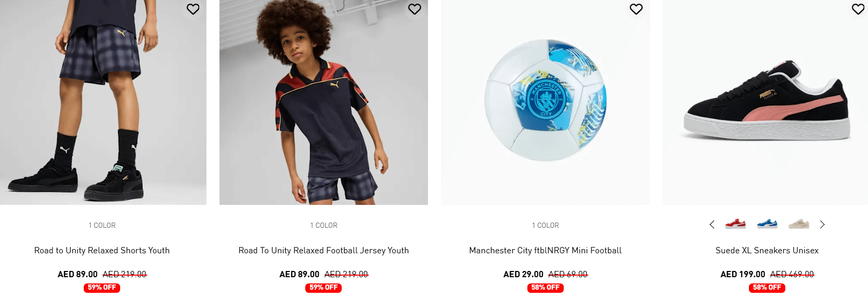Click the 59% OFF badge under shorts

point(102,288)
